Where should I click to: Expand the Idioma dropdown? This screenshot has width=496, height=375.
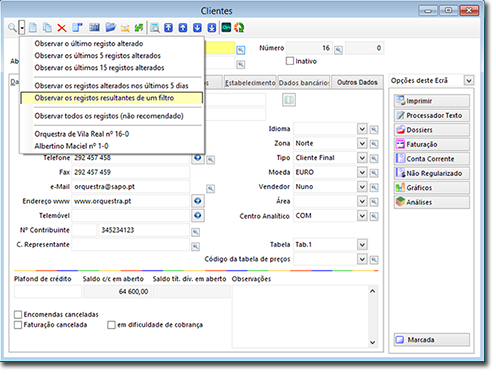[362, 129]
